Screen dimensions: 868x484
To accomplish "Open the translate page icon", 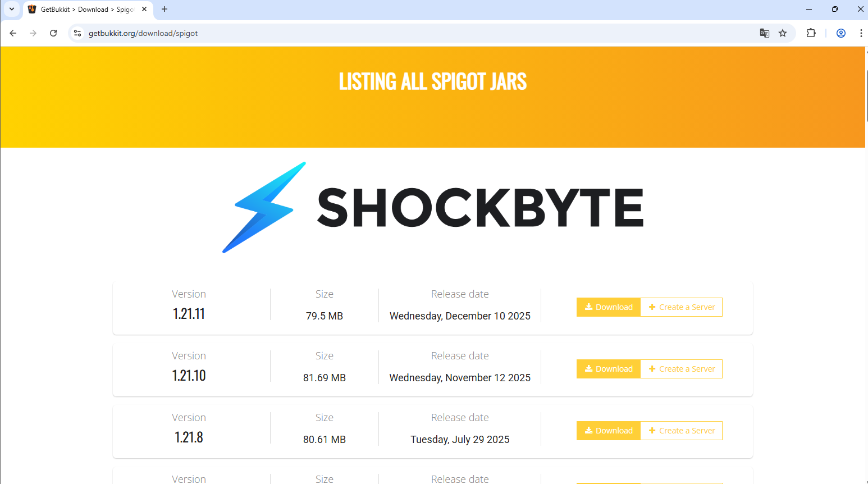I will pos(764,33).
